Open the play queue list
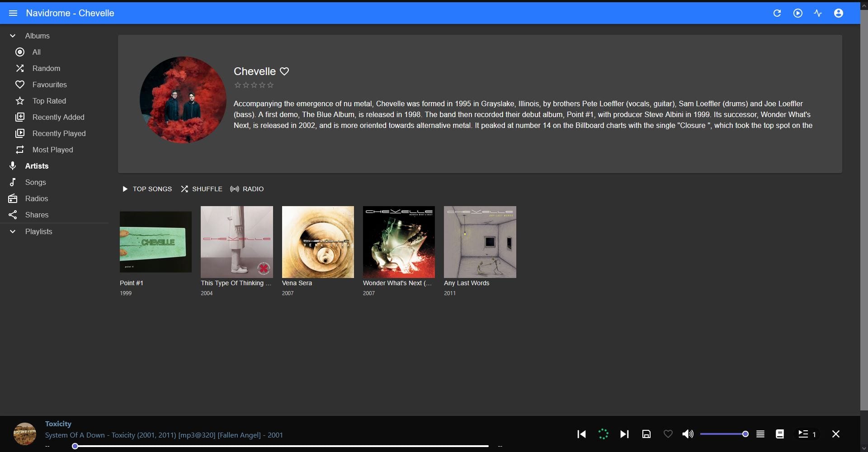Screen dimensions: 868x452 (807, 434)
